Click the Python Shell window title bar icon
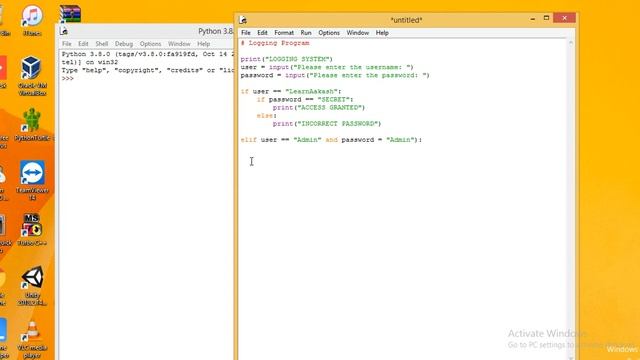This screenshot has width=640, height=360. point(64,31)
